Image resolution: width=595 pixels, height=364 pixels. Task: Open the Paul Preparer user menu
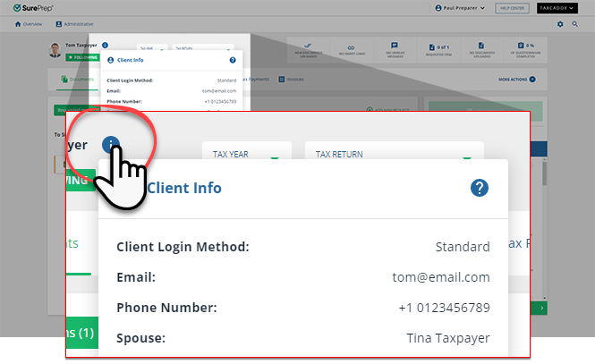(460, 8)
